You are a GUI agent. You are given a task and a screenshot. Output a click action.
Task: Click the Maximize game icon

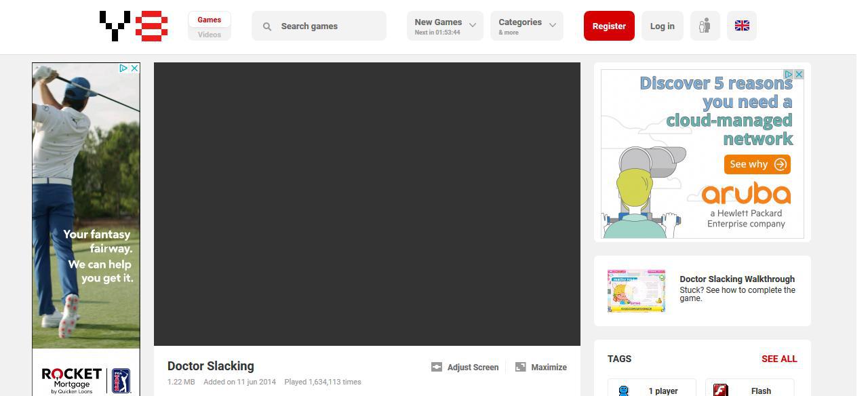point(521,367)
